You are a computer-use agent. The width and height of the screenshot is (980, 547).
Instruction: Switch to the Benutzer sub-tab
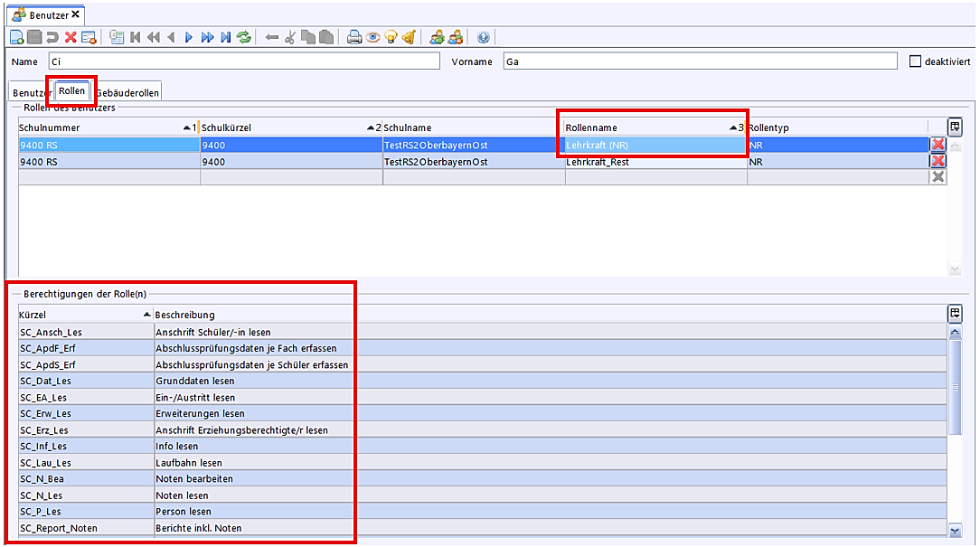(32, 92)
